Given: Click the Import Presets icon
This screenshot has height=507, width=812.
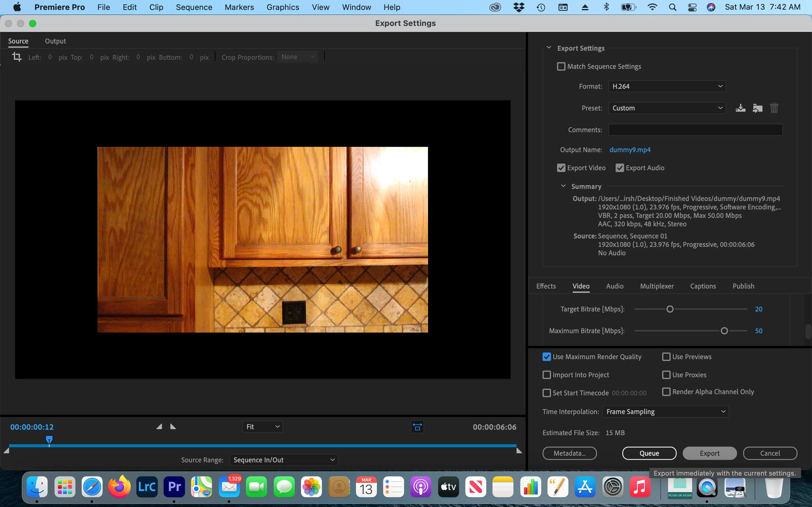Looking at the screenshot, I should pos(757,108).
